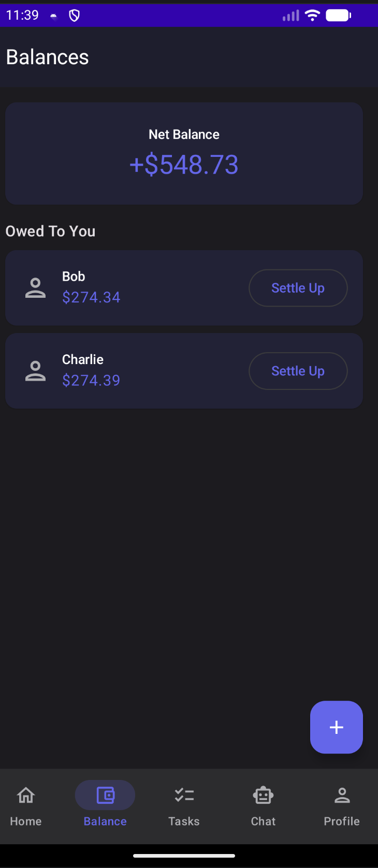Tap the Wi-Fi status icon

tap(313, 16)
